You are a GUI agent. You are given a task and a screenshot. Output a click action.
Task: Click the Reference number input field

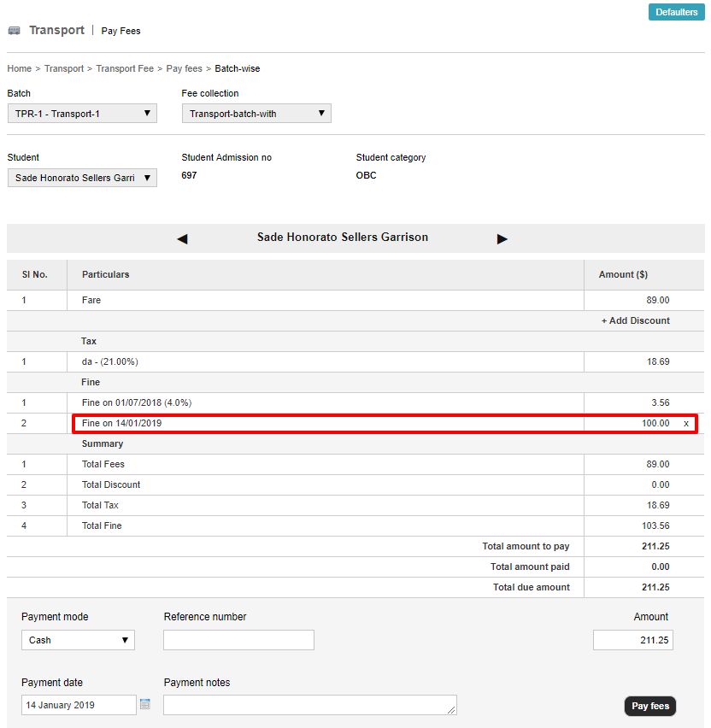(238, 640)
